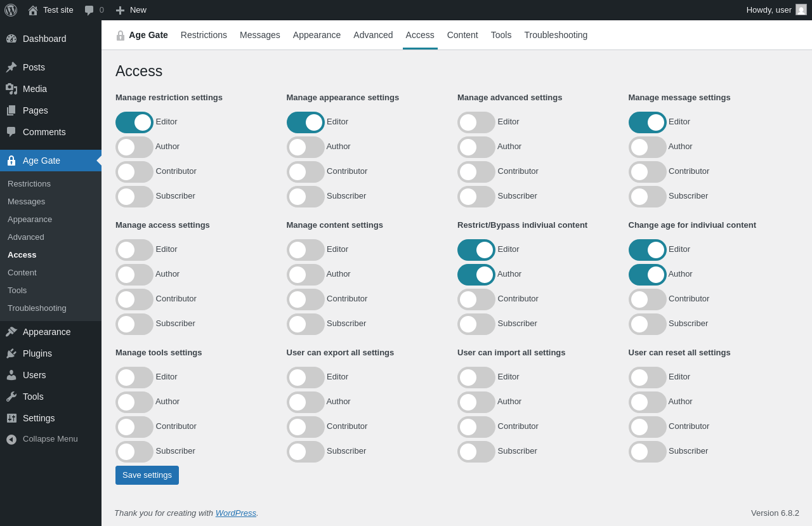Open Media via its camera icon
This screenshot has width=812, height=526.
pyautogui.click(x=11, y=89)
